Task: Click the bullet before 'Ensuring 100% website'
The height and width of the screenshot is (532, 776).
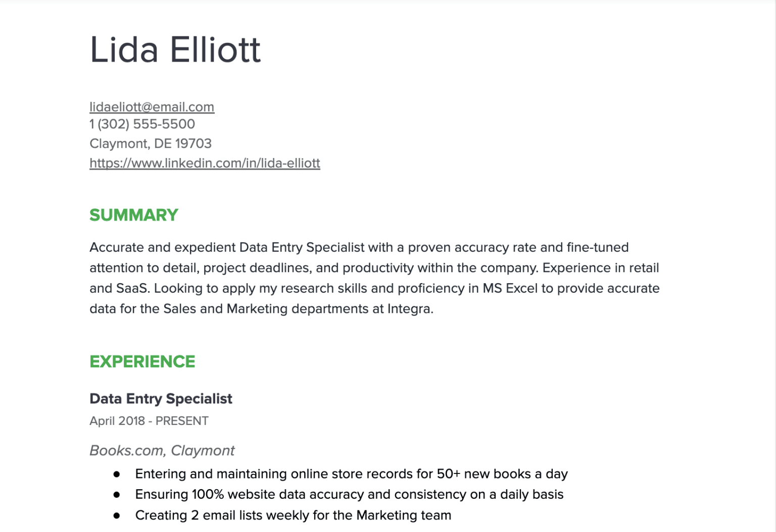Action: coord(117,495)
